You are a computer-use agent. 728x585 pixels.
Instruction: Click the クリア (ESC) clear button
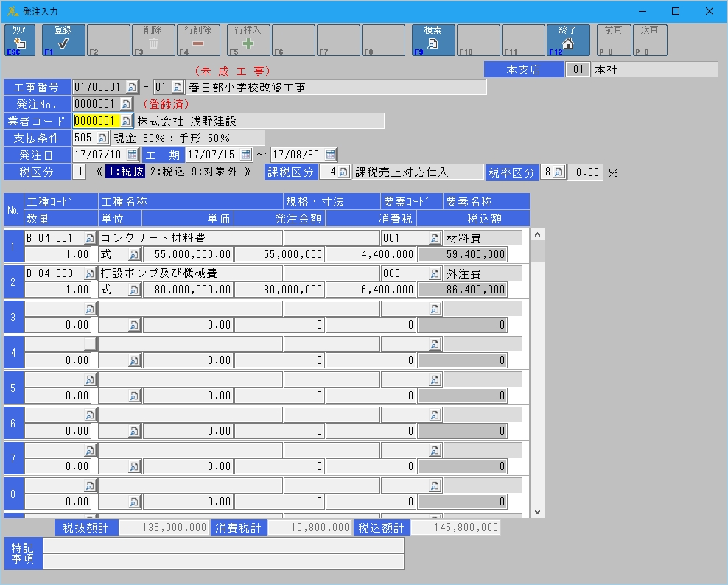pos(19,40)
